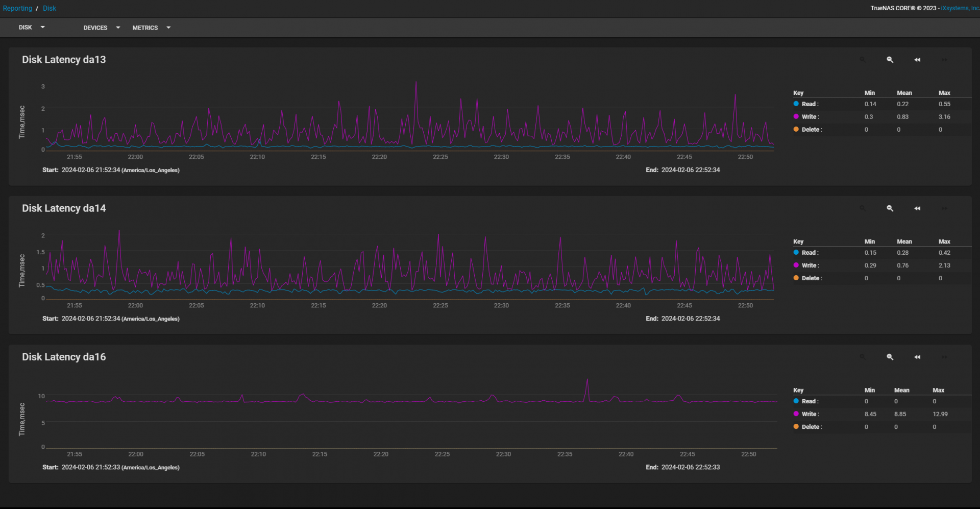Click the blue Read dot in da13 legend
The width and height of the screenshot is (980, 509).
[x=796, y=104]
